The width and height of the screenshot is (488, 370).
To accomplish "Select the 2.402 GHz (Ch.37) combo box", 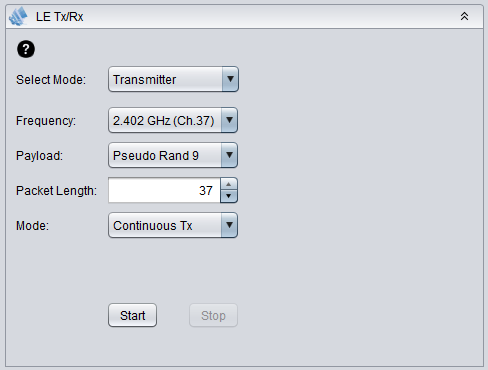I will point(173,120).
